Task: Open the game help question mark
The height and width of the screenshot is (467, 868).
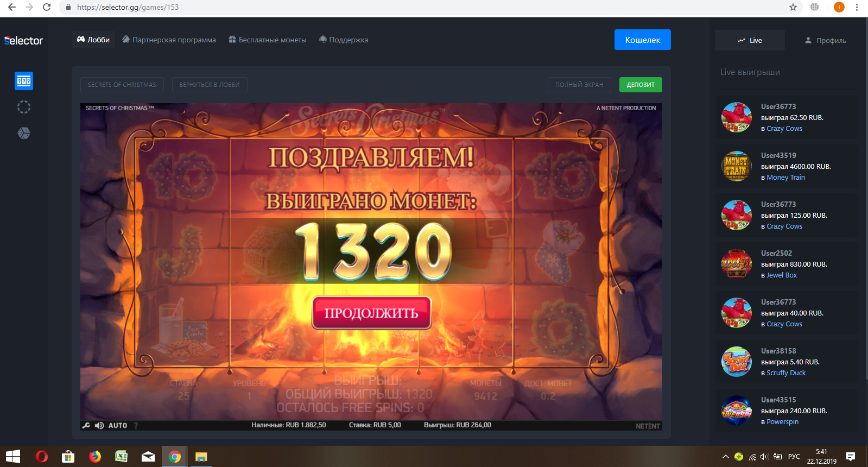Action: (136, 426)
